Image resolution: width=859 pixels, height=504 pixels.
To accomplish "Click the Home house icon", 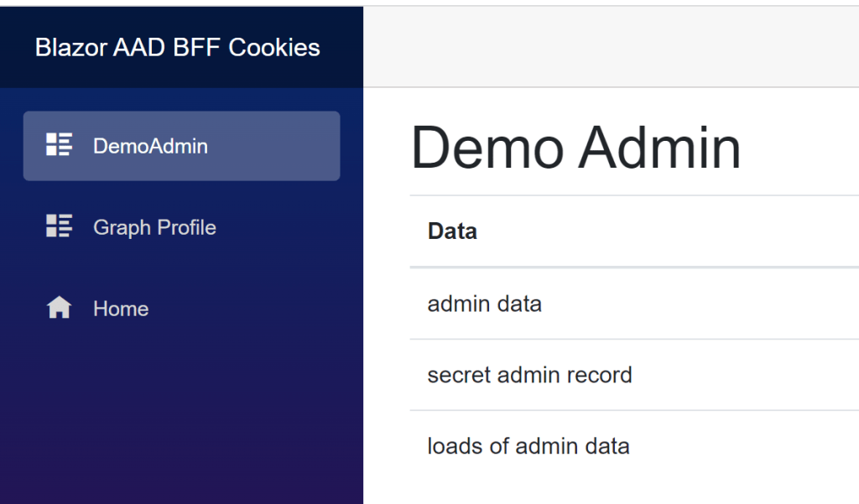I will coord(59,309).
